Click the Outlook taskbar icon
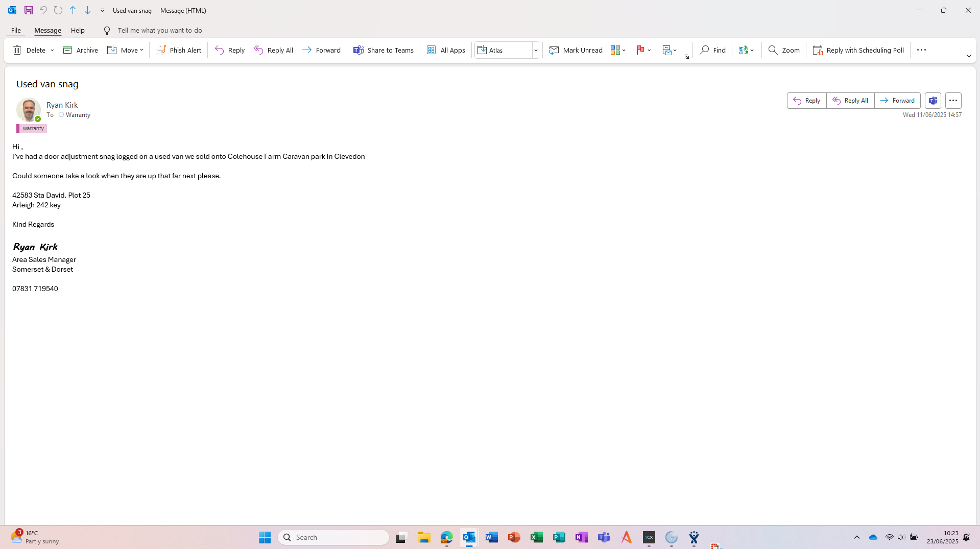Image resolution: width=980 pixels, height=549 pixels. pyautogui.click(x=469, y=537)
